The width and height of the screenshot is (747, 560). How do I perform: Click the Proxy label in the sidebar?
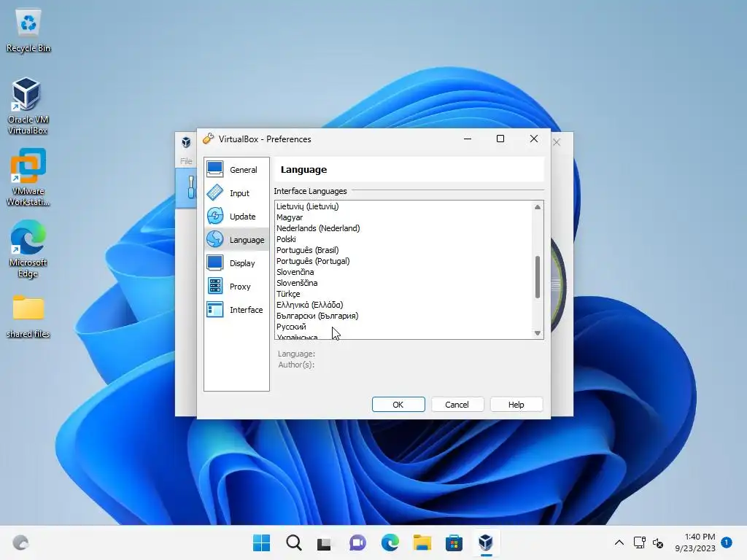pos(240,286)
